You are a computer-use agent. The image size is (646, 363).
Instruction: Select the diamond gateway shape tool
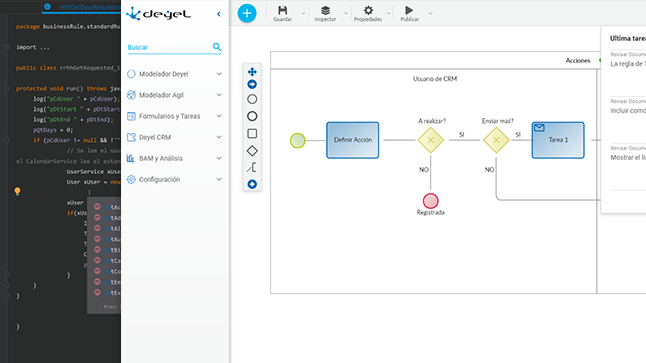[x=252, y=151]
